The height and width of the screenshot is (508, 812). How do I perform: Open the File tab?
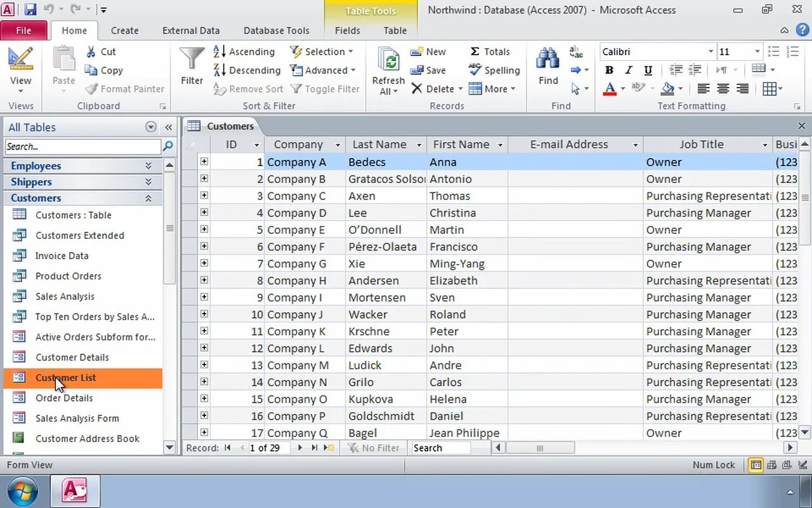tap(23, 30)
